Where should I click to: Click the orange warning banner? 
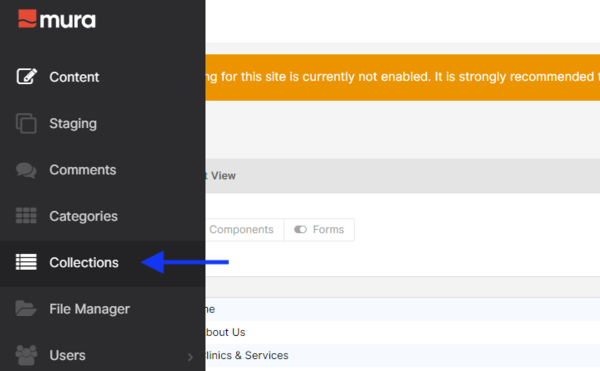click(x=403, y=77)
